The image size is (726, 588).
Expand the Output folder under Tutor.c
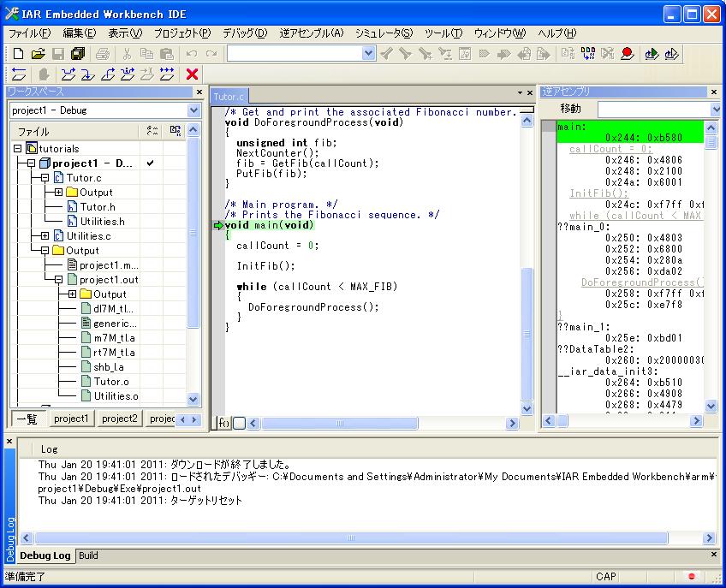coord(59,192)
